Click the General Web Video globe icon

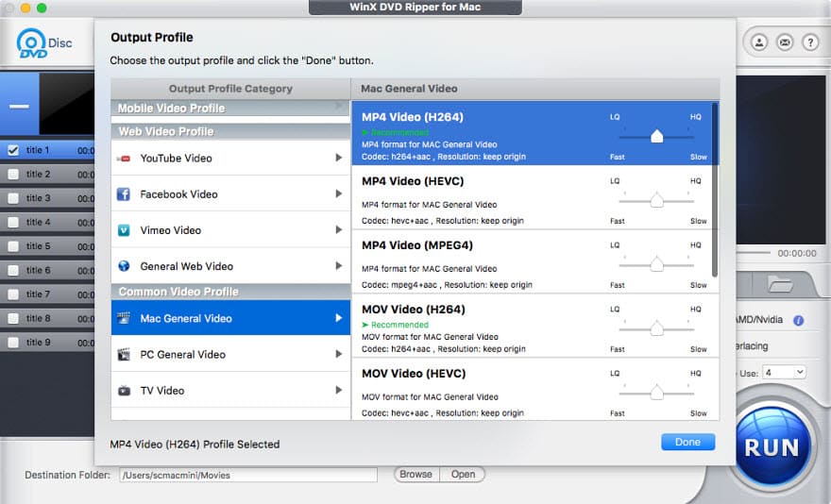point(123,266)
